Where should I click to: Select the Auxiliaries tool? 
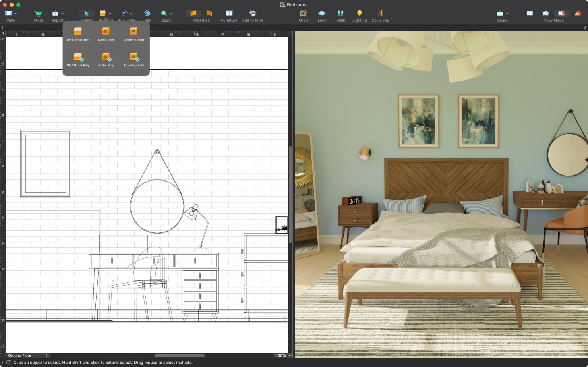pyautogui.click(x=124, y=14)
